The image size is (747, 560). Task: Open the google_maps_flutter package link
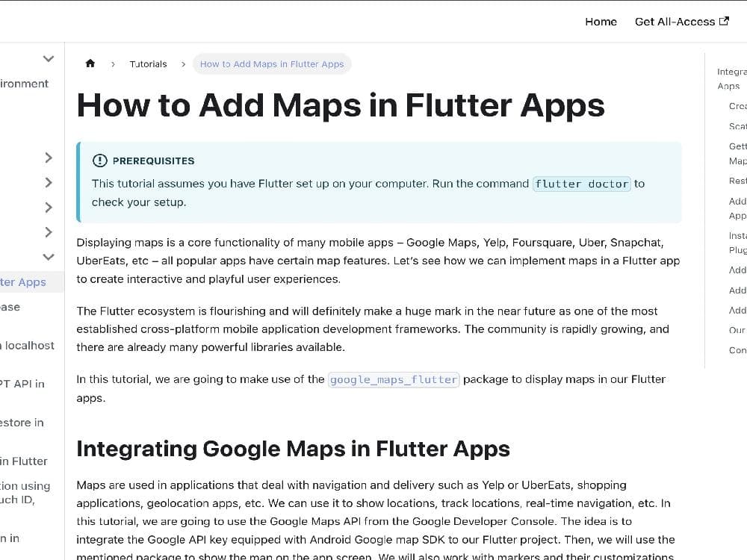[x=394, y=379]
